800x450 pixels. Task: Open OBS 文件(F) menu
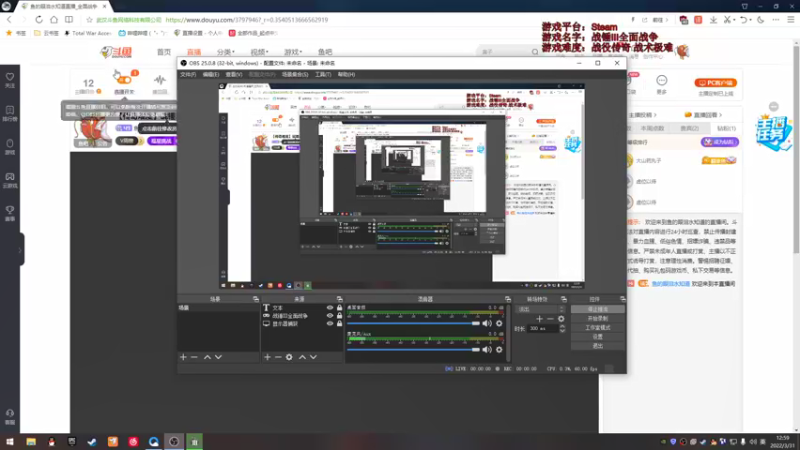point(188,74)
